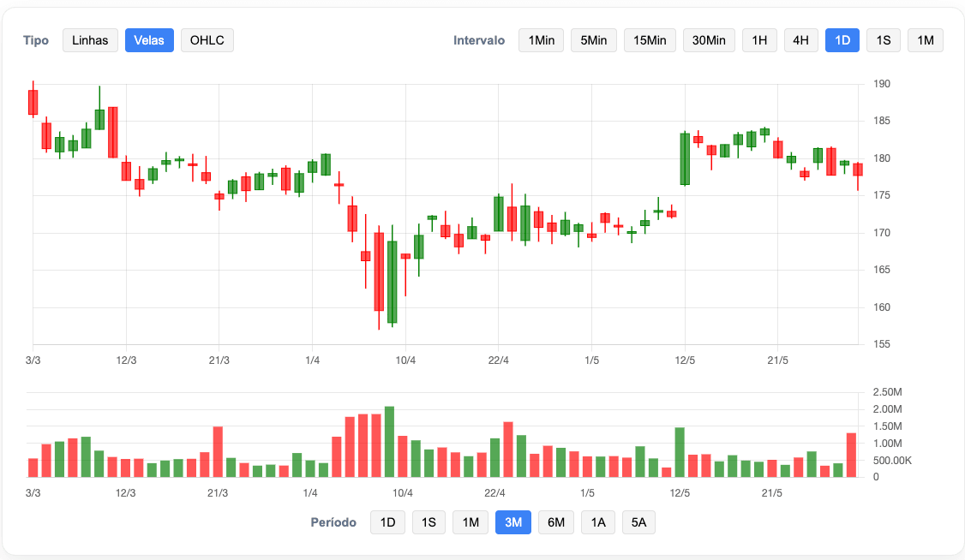Click the large green candle near 12/5
The width and height of the screenshot is (965, 560).
click(685, 159)
